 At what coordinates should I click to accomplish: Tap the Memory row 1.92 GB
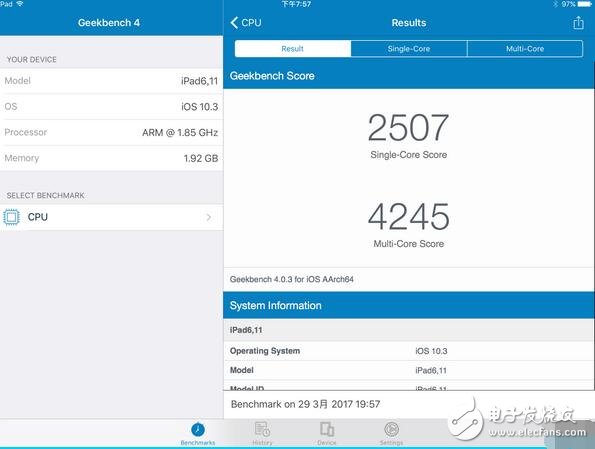click(112, 158)
